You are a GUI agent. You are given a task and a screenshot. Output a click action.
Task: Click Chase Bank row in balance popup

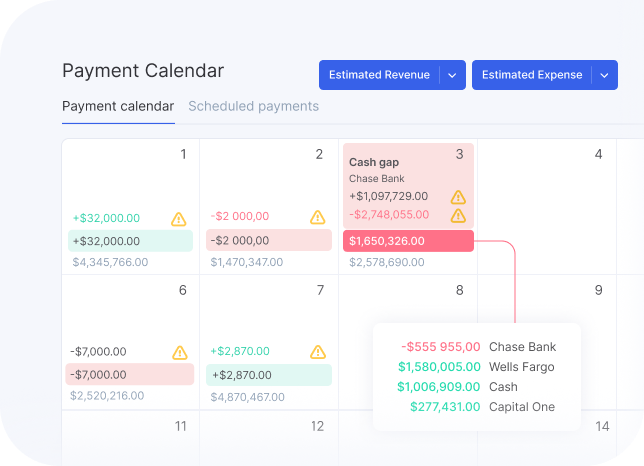477,347
